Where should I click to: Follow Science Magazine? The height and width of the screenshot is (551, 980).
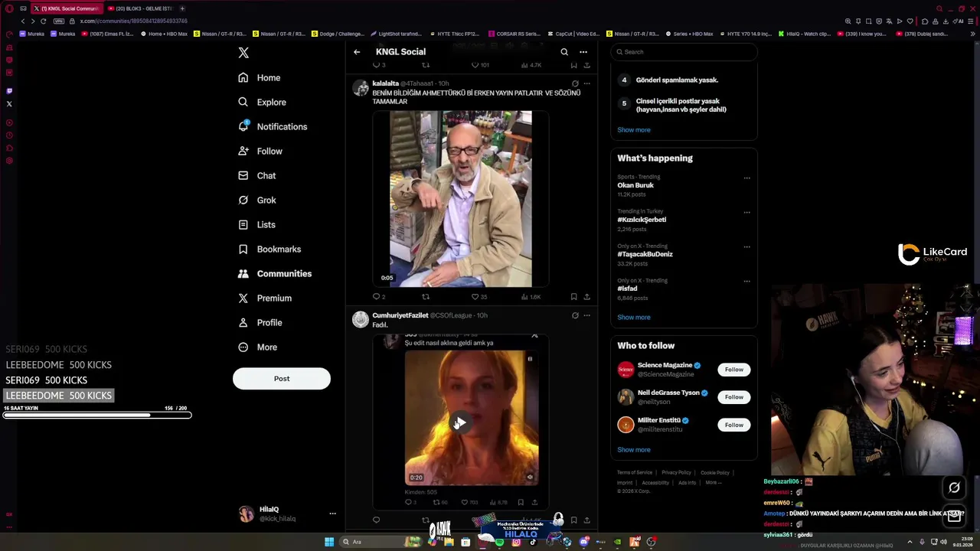click(x=734, y=370)
